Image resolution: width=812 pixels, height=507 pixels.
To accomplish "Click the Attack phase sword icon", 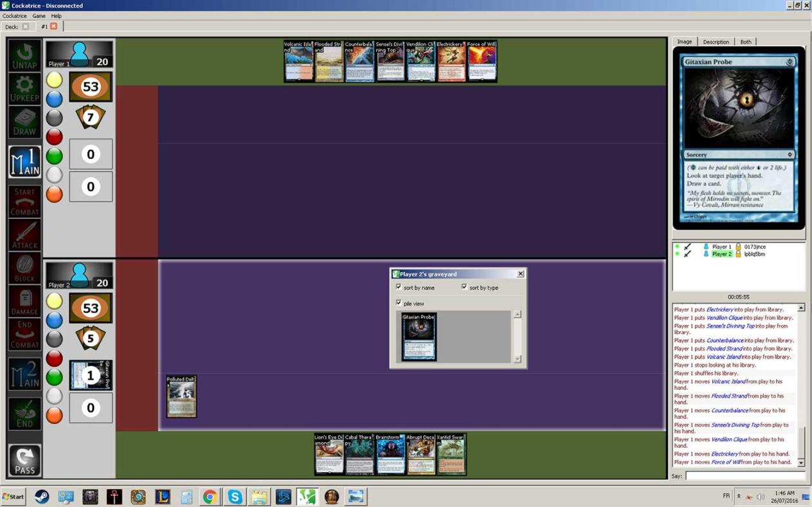I will coord(24,234).
